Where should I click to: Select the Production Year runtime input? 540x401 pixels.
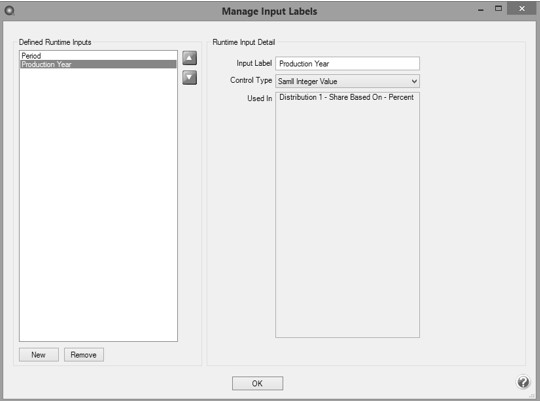[x=98, y=64]
